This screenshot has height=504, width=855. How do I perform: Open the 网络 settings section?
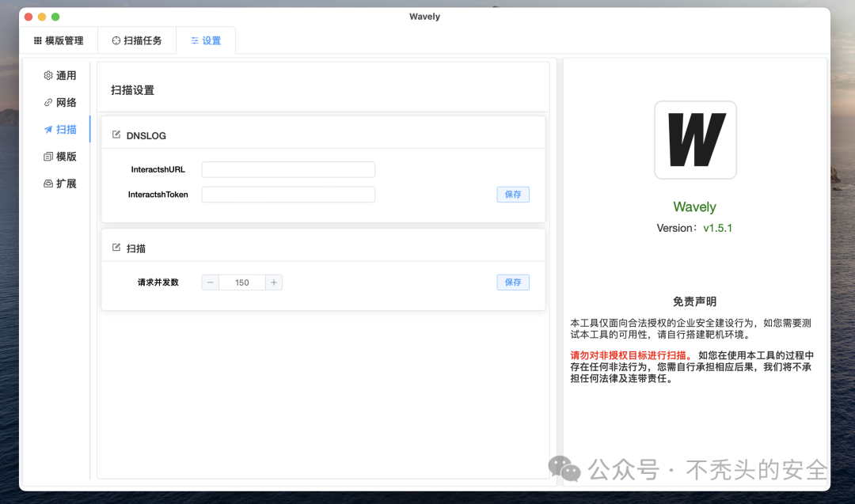pyautogui.click(x=60, y=102)
